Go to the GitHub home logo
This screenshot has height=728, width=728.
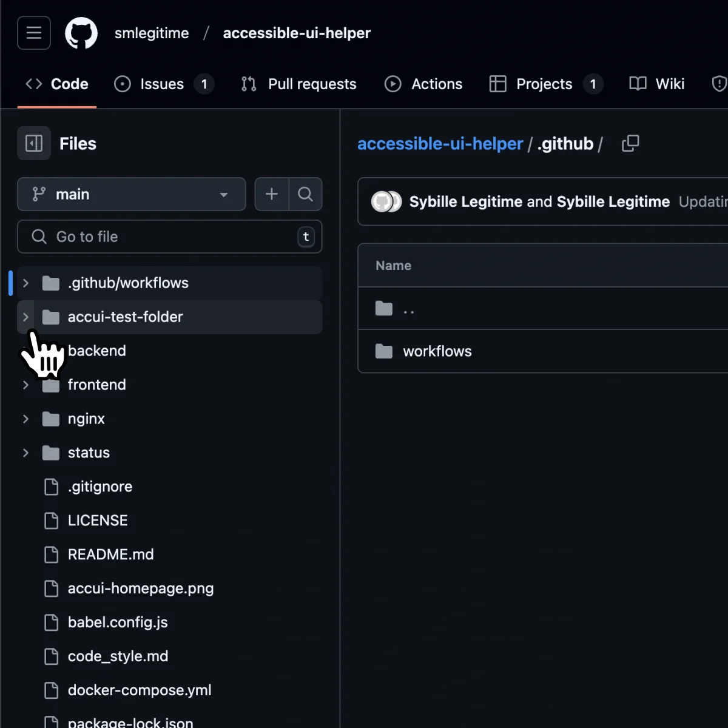tap(81, 33)
